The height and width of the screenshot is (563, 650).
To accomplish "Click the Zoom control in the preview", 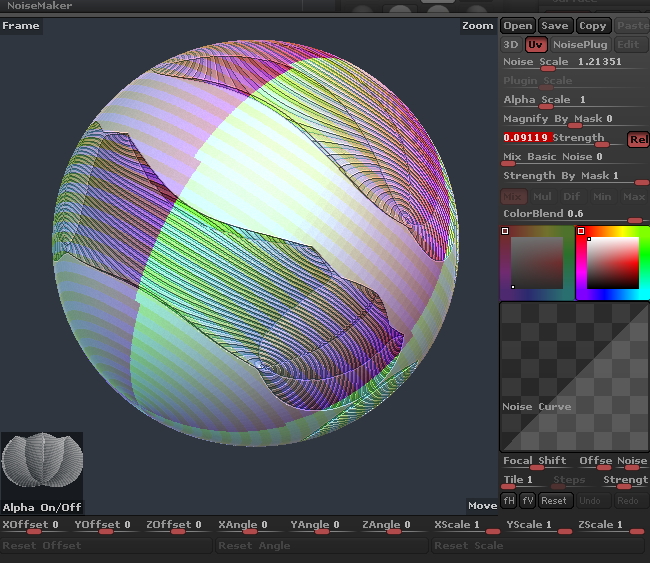I will pyautogui.click(x=478, y=26).
